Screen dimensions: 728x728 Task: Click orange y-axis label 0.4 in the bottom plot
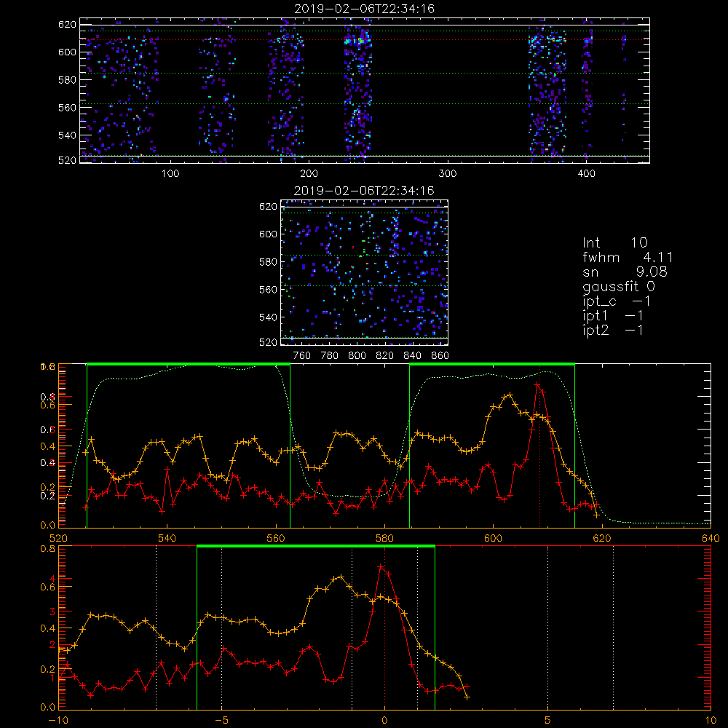click(47, 628)
